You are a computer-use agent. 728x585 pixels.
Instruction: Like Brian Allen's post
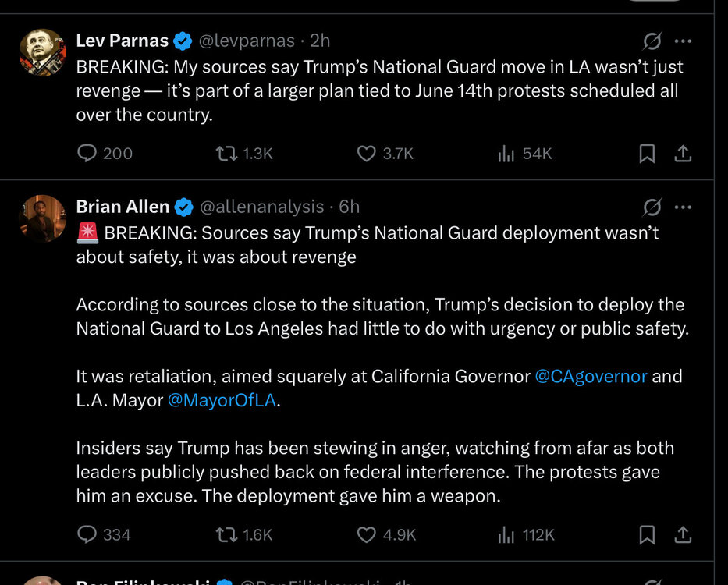366,534
